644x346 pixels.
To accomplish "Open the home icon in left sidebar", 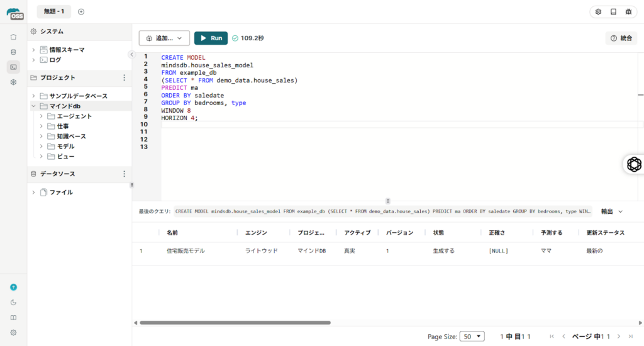I will (13, 36).
